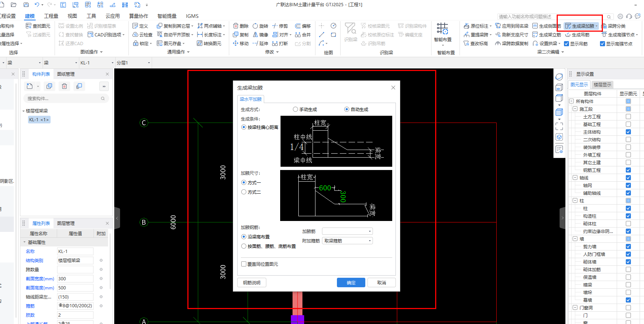Run 云检查 cloud check
The width and height of the screenshot is (644, 324).
pos(142,35)
